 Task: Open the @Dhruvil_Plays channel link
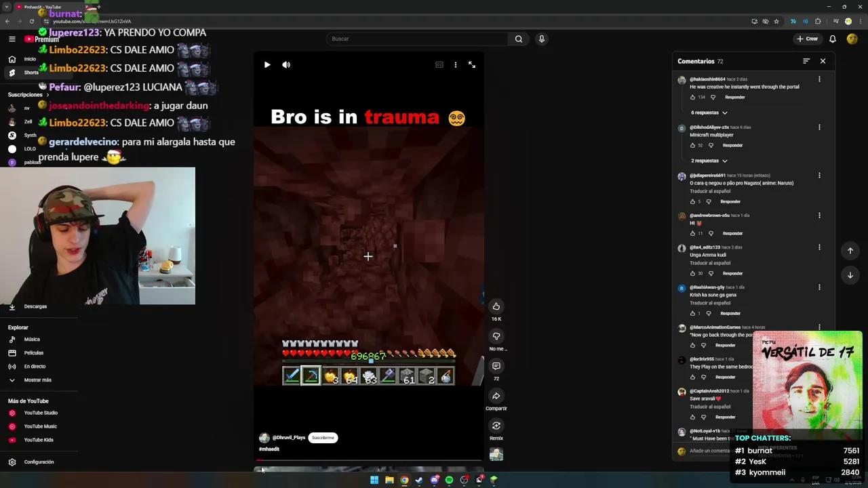tap(289, 438)
